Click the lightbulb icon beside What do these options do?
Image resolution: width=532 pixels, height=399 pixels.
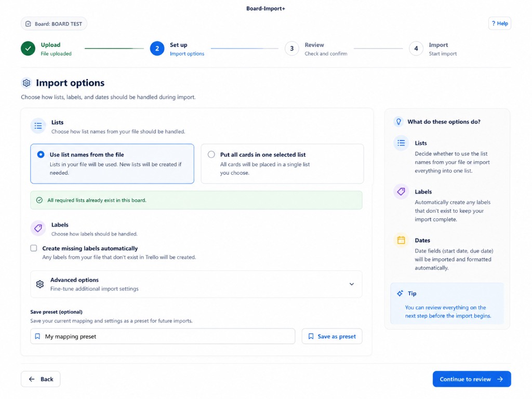(x=398, y=122)
